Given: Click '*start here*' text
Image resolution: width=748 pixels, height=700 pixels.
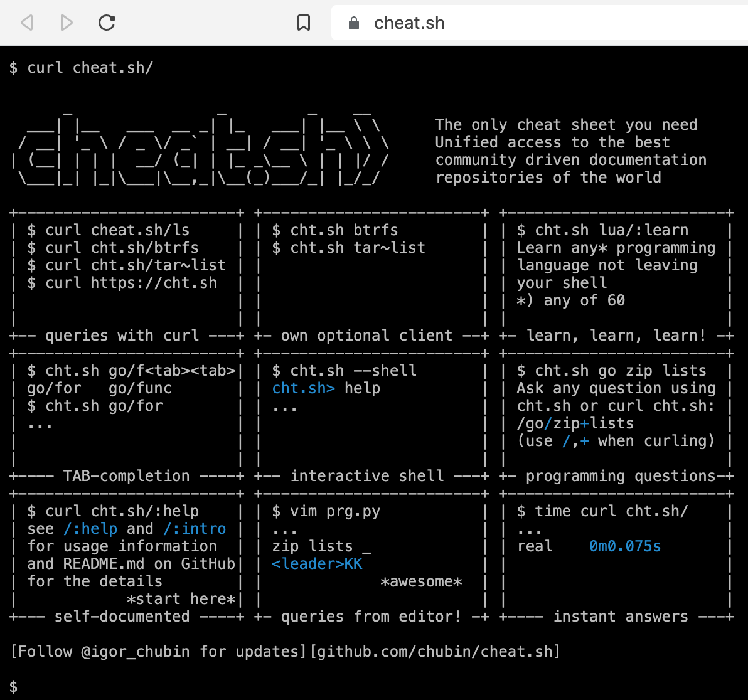Looking at the screenshot, I should [x=181, y=599].
